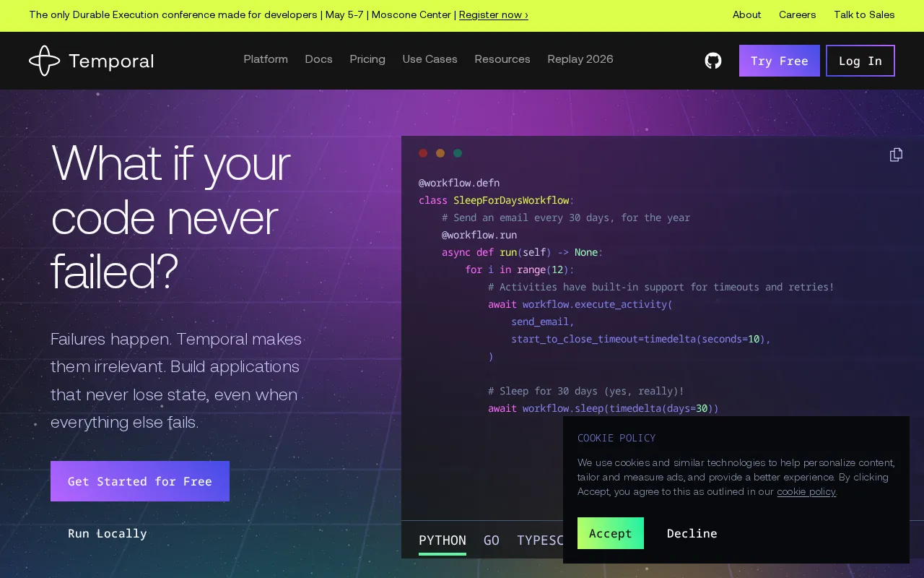Click 'await workflow.sleep(timedelta(days=30))' line
Screen dimensions: 924x578
tap(603, 408)
